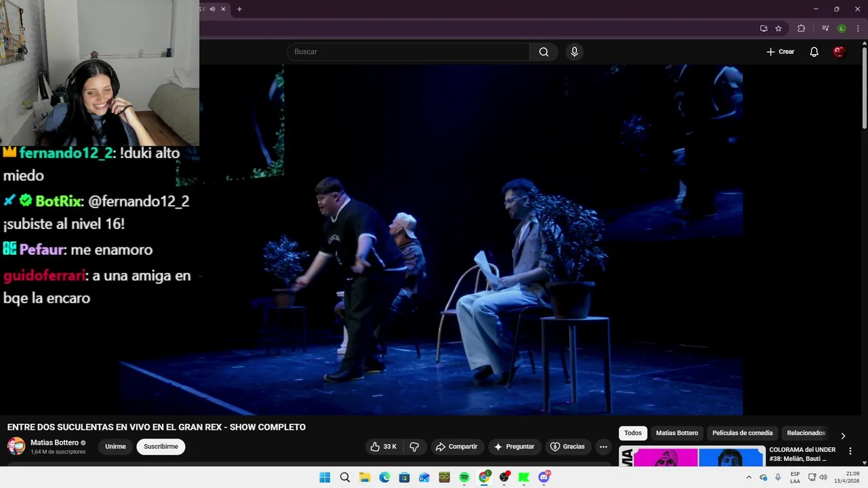The width and height of the screenshot is (868, 488).
Task: Click the Matias Bottero channel avatar
Action: point(16,446)
